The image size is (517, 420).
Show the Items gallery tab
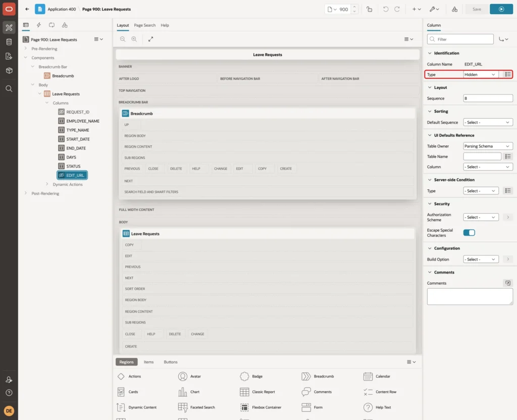(149, 362)
